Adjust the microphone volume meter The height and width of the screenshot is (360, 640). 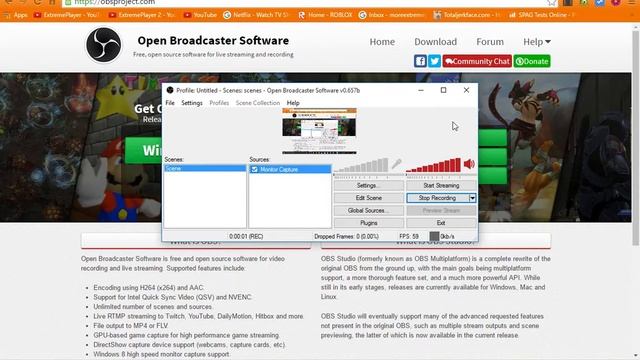click(362, 165)
